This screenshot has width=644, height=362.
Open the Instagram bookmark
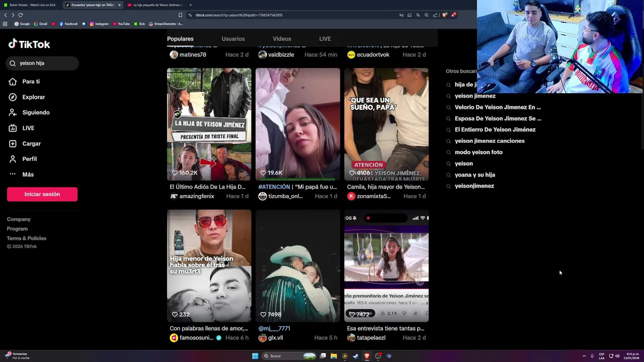[x=99, y=24]
